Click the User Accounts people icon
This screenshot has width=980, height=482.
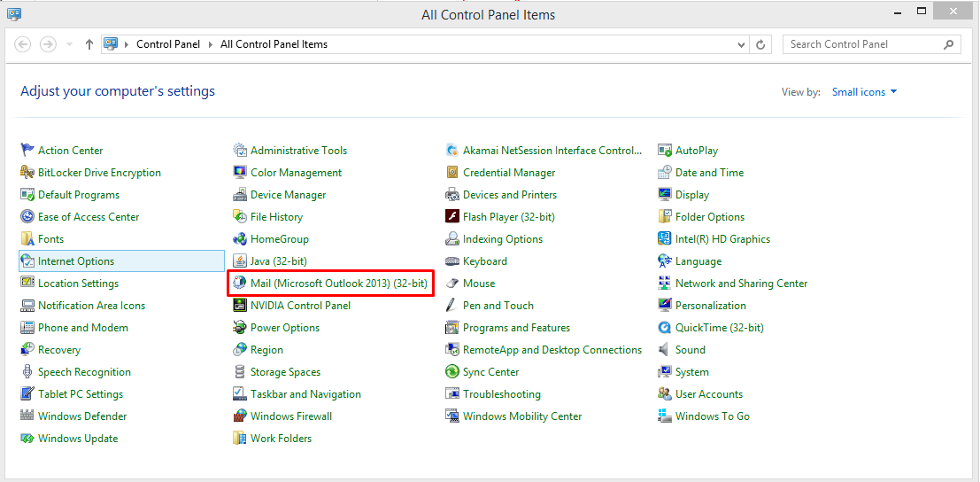(665, 394)
